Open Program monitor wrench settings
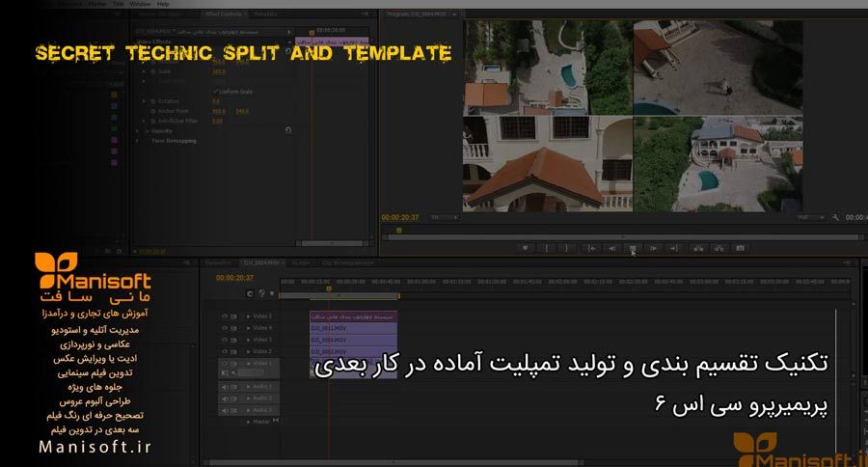This screenshot has width=868, height=467. [x=835, y=218]
